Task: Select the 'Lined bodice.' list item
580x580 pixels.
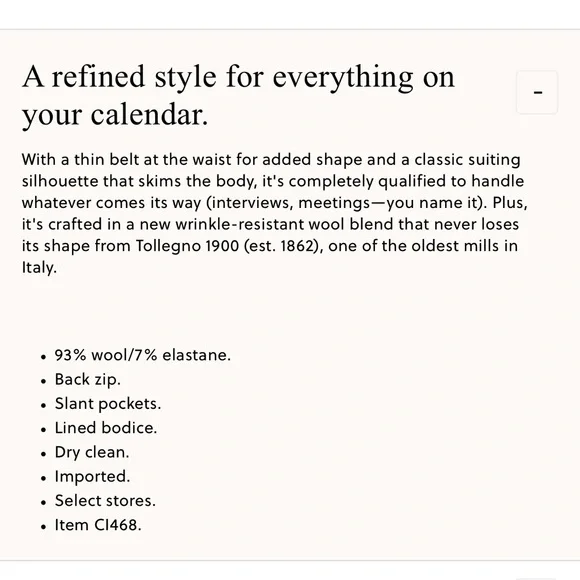Action: [x=106, y=428]
